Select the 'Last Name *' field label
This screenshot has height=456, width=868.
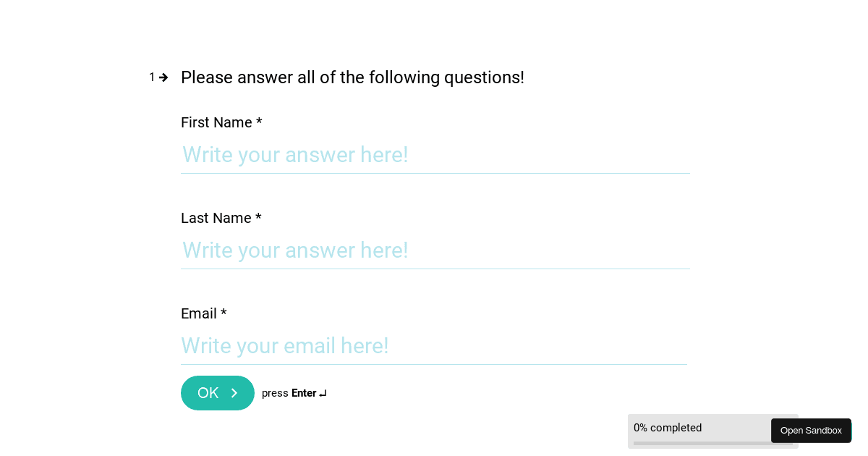221,218
